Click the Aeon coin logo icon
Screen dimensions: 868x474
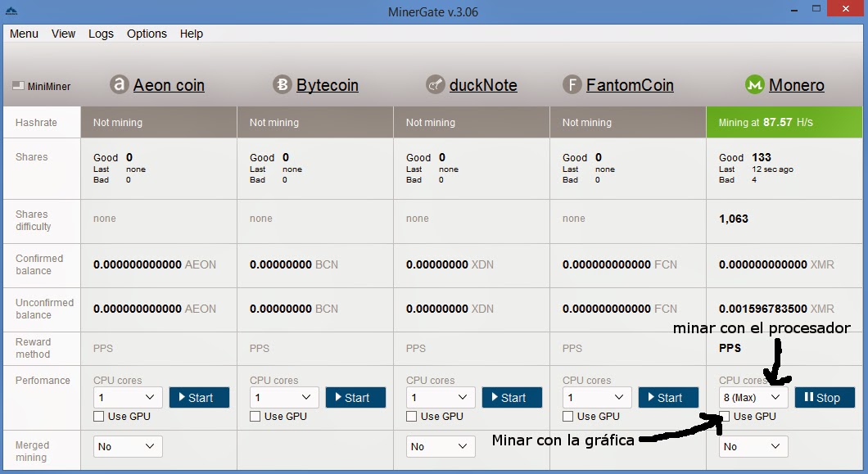pos(119,84)
